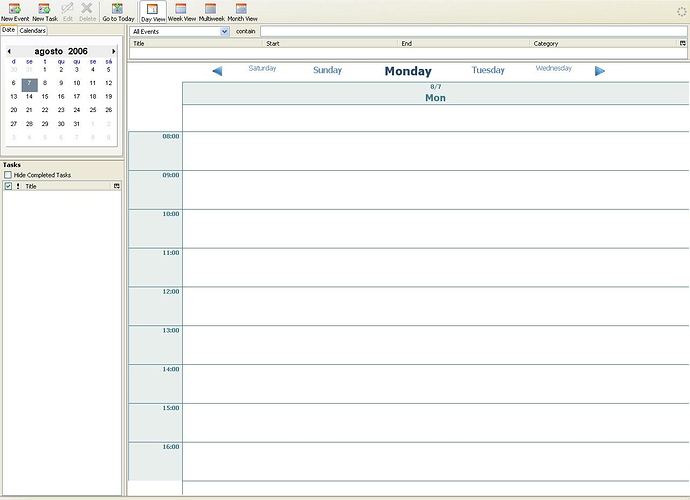The width and height of the screenshot is (690, 500).
Task: Select August 28 in mini calendar
Action: [x=29, y=124]
